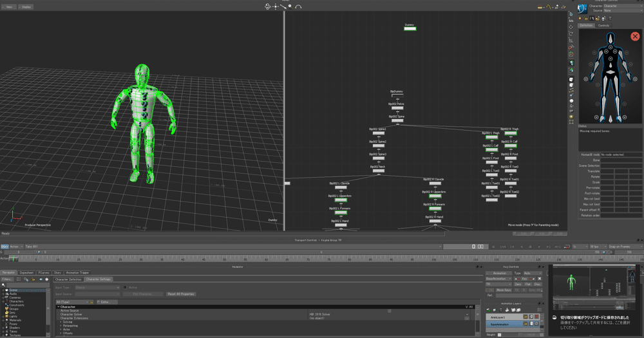
Task: Open the BaseAnimation layer dropdown in Key Controls
Action: (x=498, y=279)
